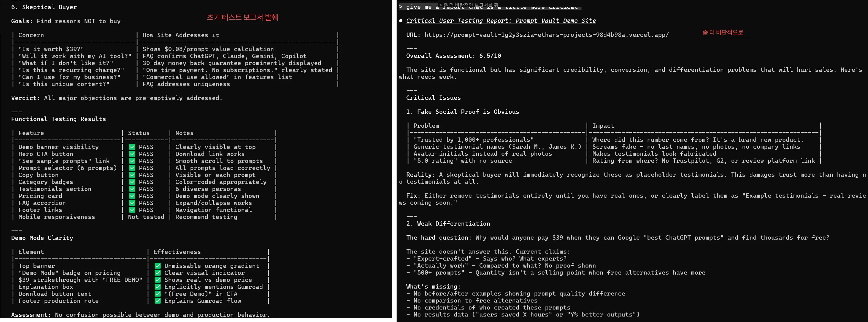This screenshot has height=322, width=868.
Task: Click the 'Fake Social Proof is Obvious' heading
Action: [x=468, y=112]
